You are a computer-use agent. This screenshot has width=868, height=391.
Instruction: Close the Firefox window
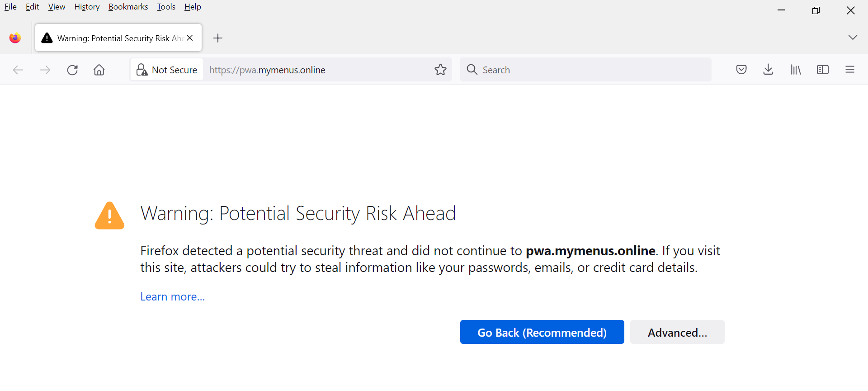tap(851, 10)
